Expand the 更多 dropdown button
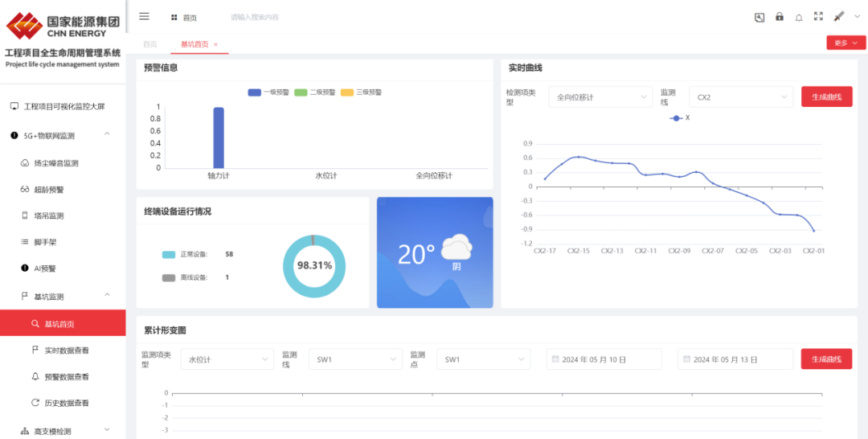The width and height of the screenshot is (868, 439). (845, 43)
